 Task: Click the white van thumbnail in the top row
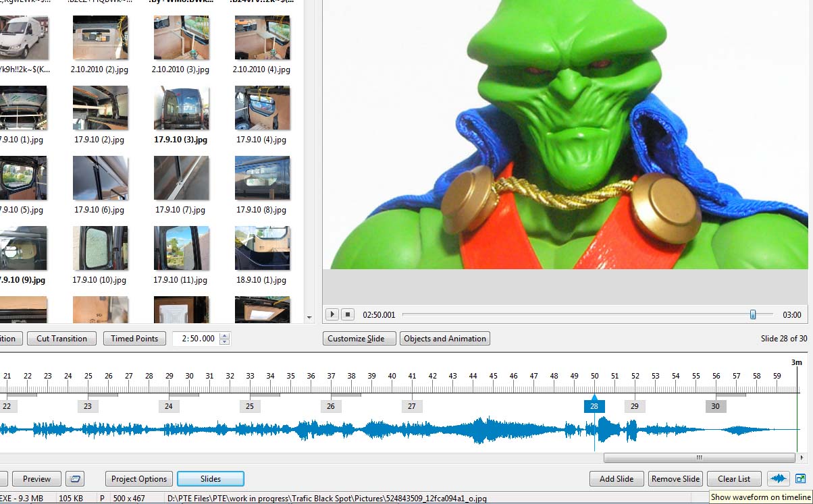(24, 38)
